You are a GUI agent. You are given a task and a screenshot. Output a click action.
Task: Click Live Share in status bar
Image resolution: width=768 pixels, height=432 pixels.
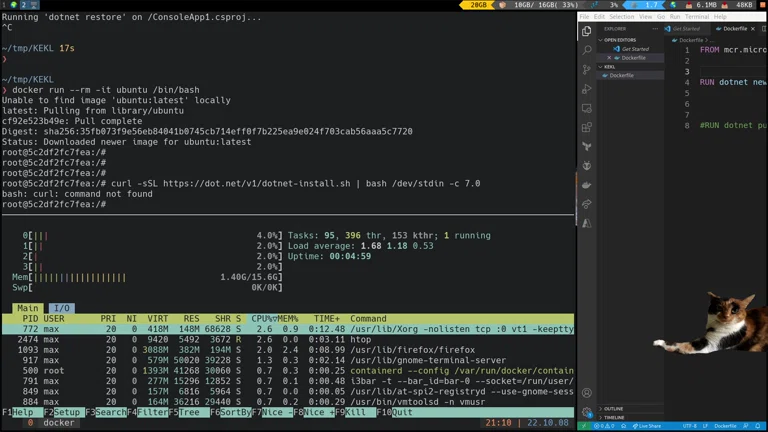[647, 426]
